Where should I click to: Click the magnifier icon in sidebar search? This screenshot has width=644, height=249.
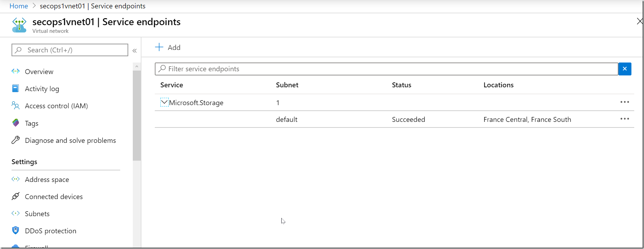[x=19, y=50]
